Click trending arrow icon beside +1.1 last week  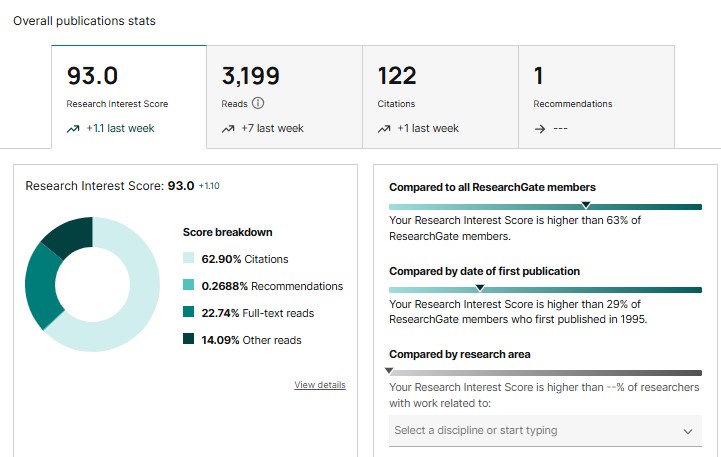click(x=73, y=129)
